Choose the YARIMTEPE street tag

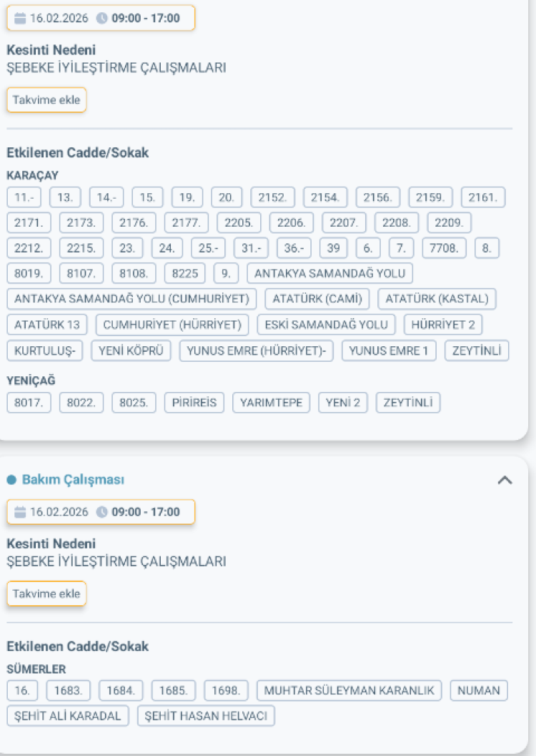click(271, 403)
